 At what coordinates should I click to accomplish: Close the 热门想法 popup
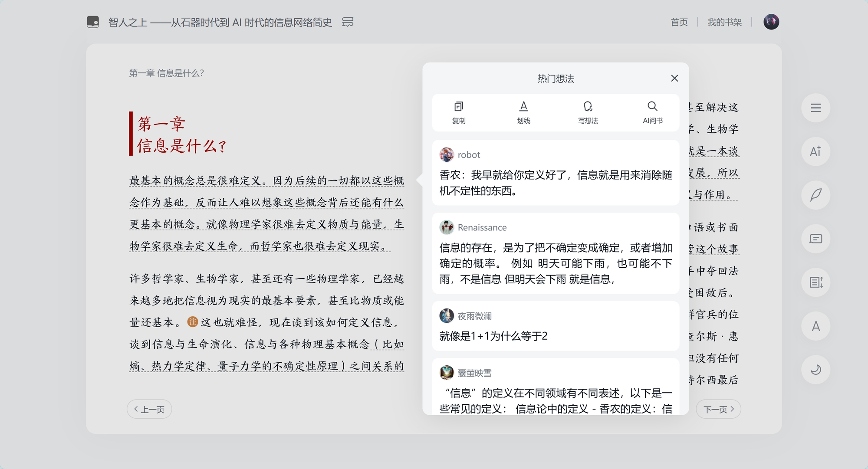pyautogui.click(x=674, y=78)
